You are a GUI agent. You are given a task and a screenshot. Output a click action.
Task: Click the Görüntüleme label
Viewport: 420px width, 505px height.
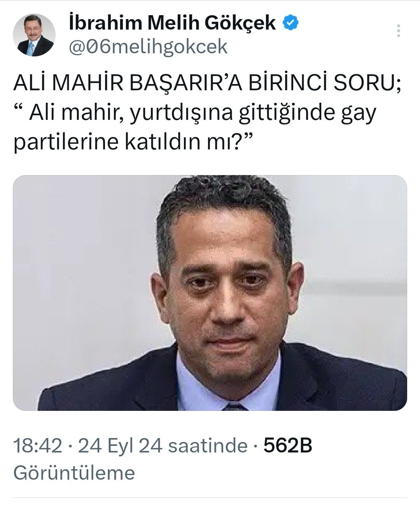point(74,473)
